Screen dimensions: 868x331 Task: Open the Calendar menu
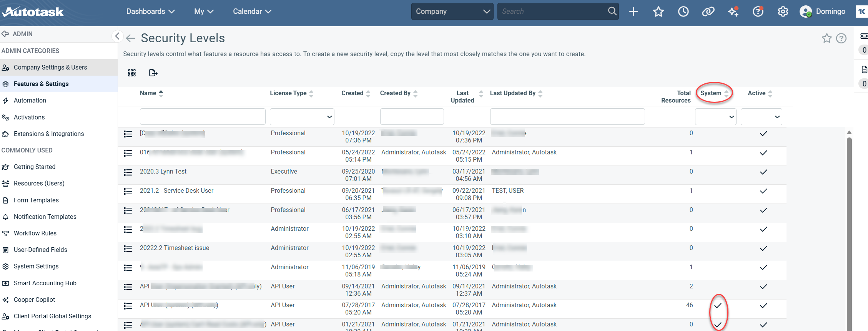pyautogui.click(x=252, y=12)
